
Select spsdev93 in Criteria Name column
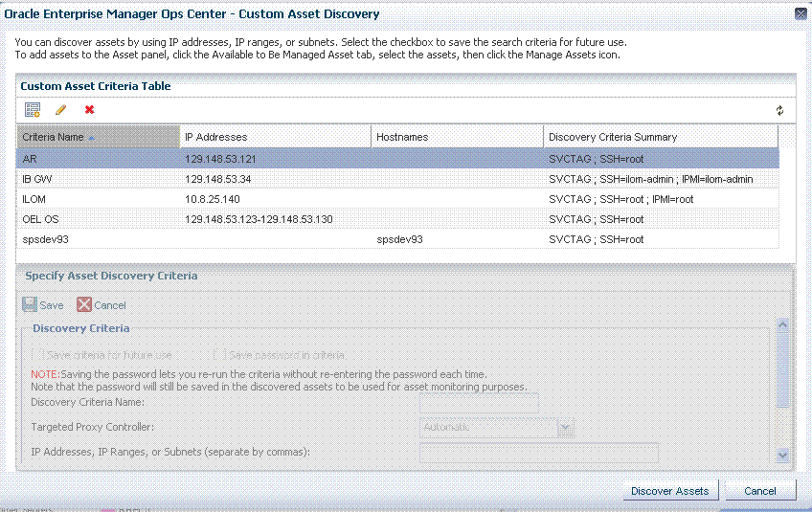pos(46,239)
